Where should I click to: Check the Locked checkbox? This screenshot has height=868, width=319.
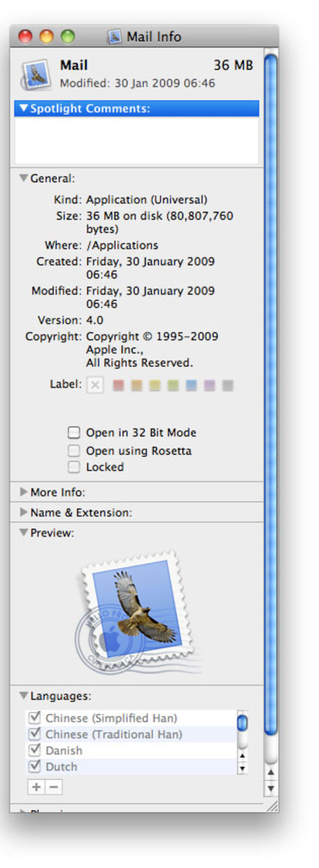pos(74,467)
